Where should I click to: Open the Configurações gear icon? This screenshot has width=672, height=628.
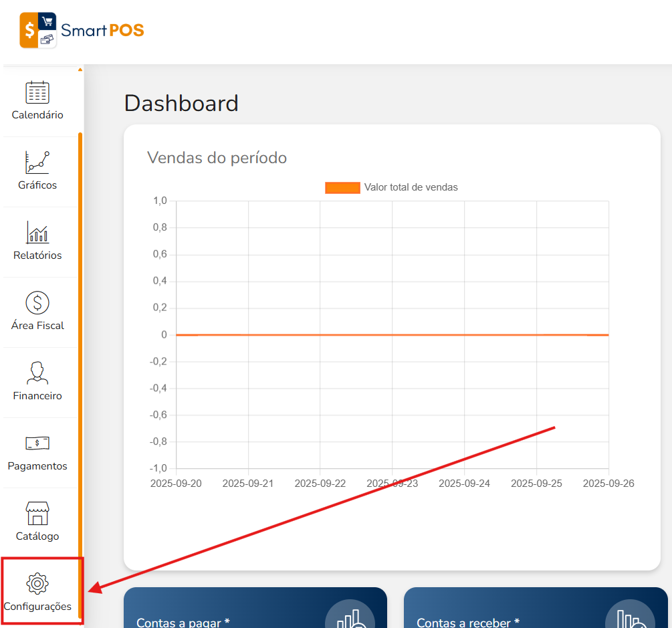pos(37,583)
